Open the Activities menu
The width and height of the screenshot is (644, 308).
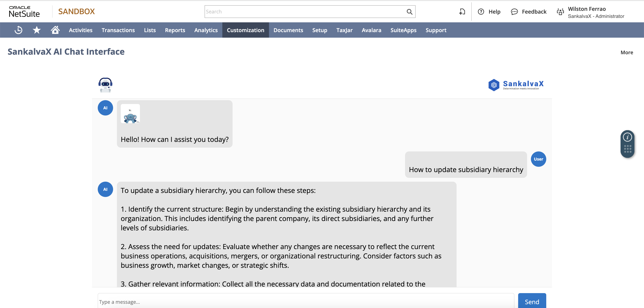point(80,30)
